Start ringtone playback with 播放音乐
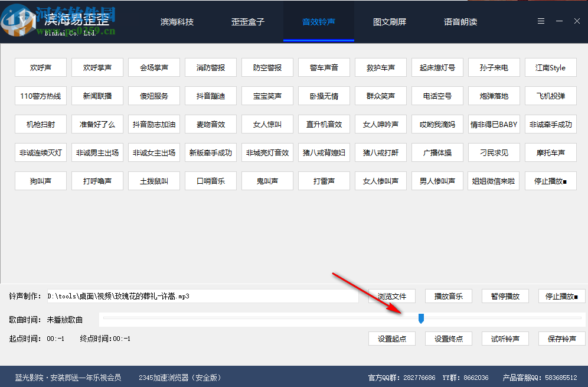The width and height of the screenshot is (588, 387). [x=448, y=296]
